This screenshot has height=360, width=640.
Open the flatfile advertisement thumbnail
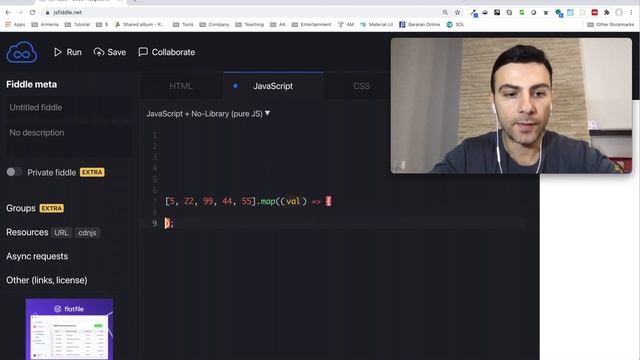(69, 329)
